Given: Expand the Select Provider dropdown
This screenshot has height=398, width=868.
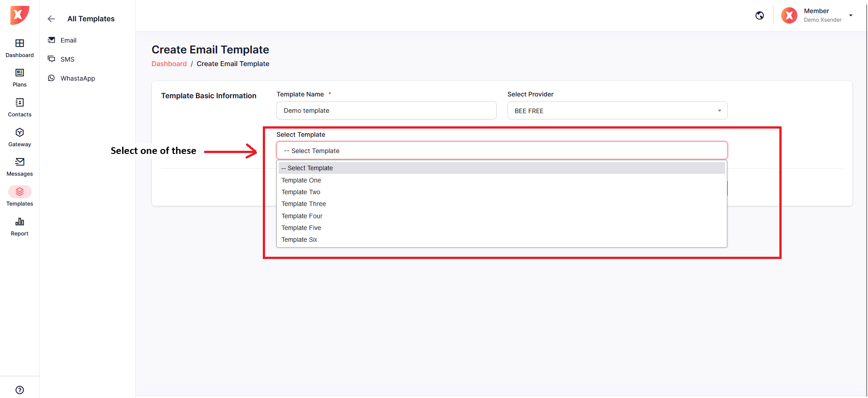Looking at the screenshot, I should point(617,111).
